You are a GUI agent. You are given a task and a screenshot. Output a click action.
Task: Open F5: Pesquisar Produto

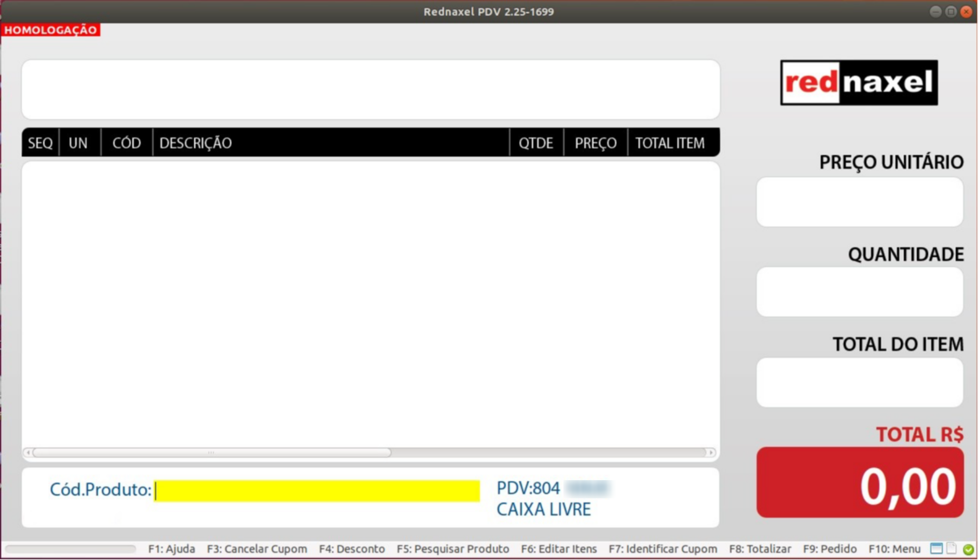453,549
